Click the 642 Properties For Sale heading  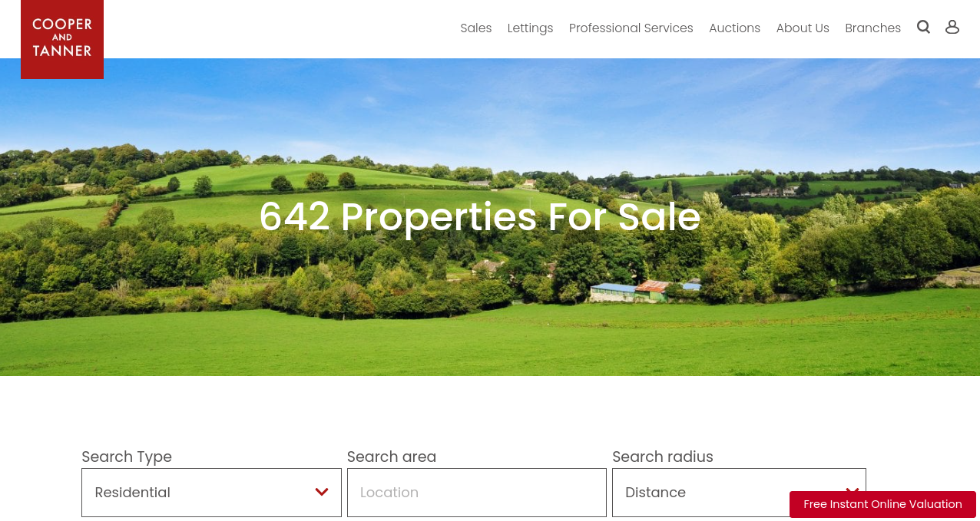pyautogui.click(x=480, y=216)
